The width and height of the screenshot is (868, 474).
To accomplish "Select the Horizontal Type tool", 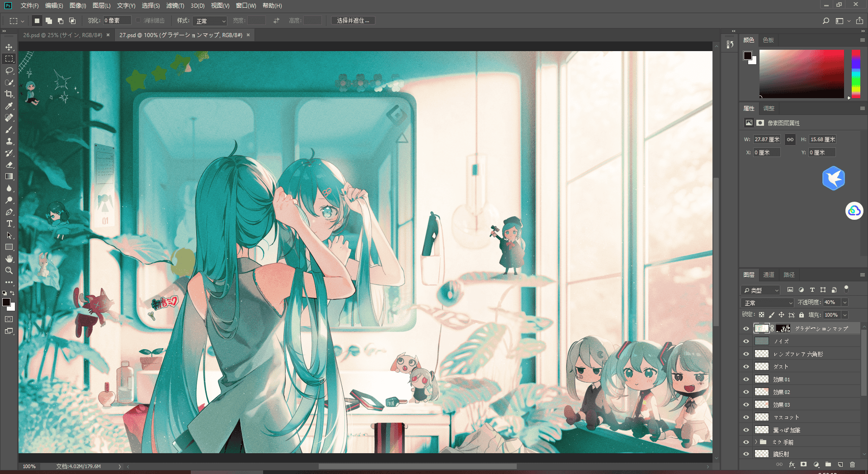I will (9, 223).
